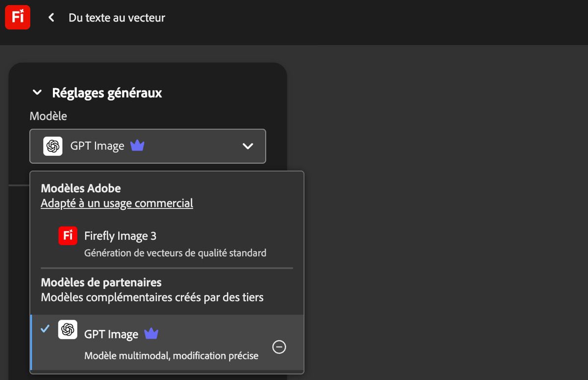
Task: Click the Modèle field label
Action: (48, 116)
